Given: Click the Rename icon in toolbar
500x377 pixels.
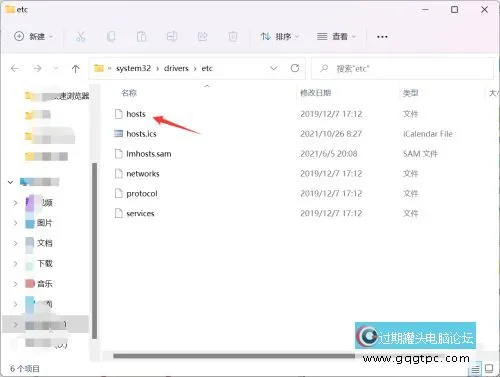Looking at the screenshot, I should [172, 36].
